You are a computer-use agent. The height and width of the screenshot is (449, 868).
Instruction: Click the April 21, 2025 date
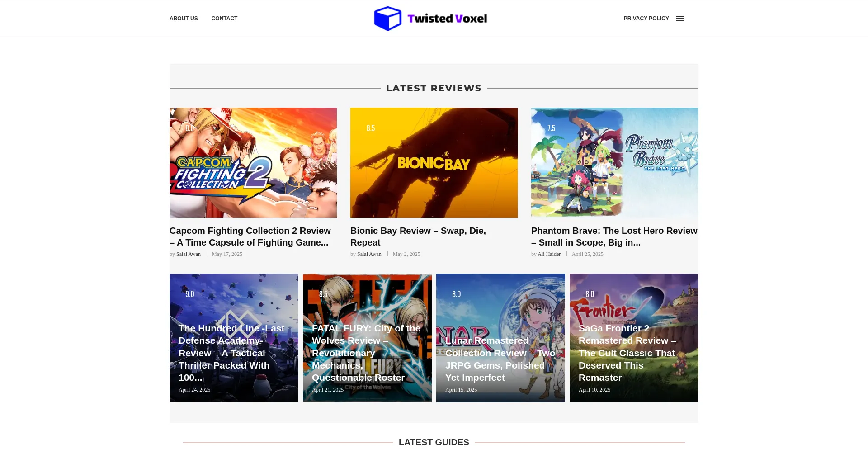[x=328, y=390]
